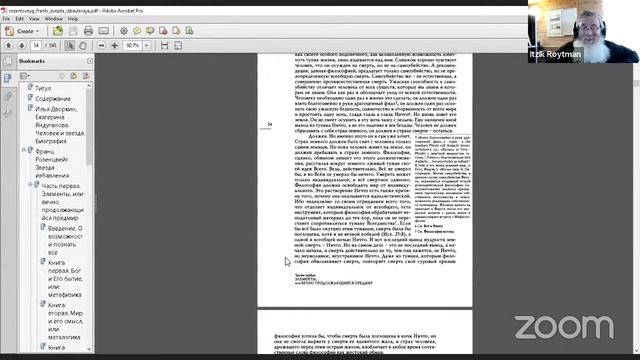Go to previous page arrow
Screen dimensions: 640x360
pyautogui.click(x=9, y=46)
